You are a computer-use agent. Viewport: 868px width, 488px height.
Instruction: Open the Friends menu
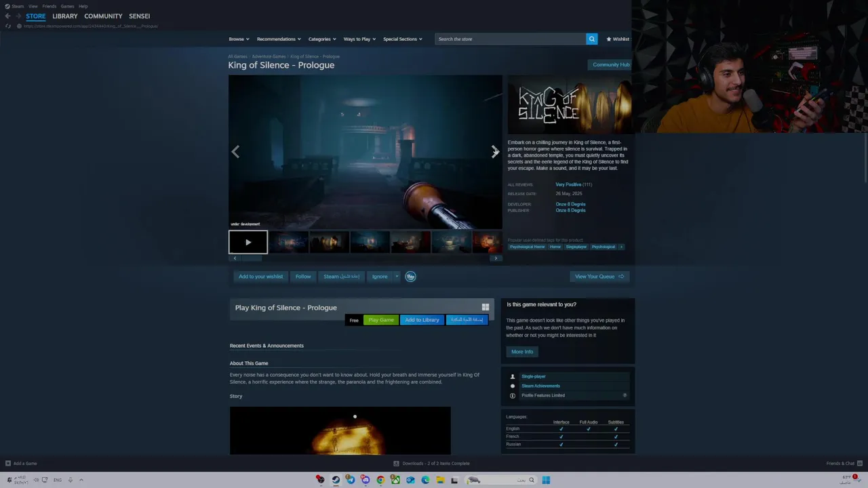click(x=50, y=6)
